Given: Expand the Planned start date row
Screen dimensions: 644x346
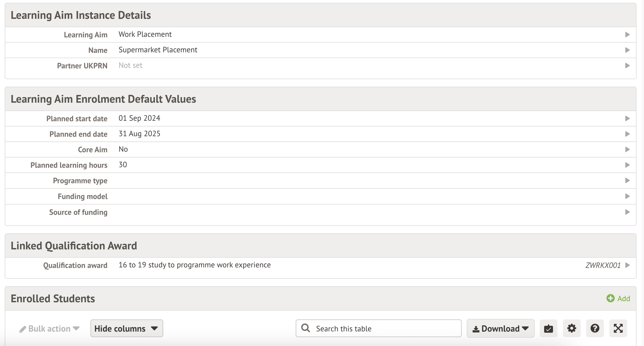Looking at the screenshot, I should (x=627, y=118).
